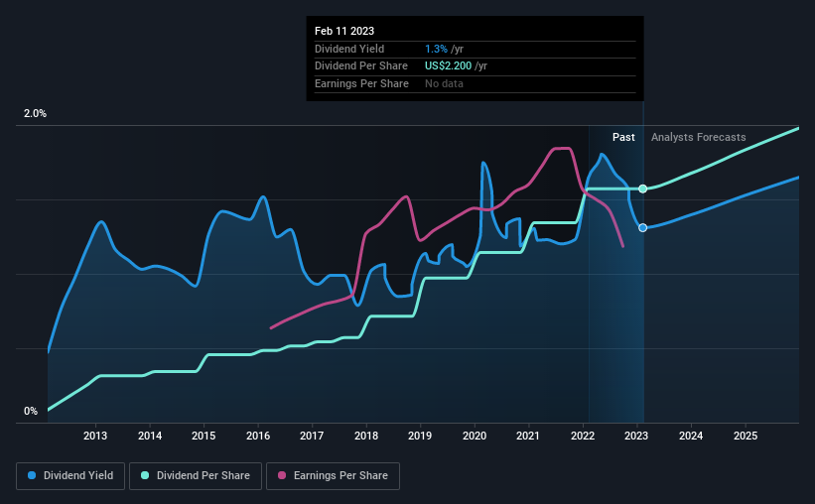Viewport: 815px width, 504px height.
Task: Click the Analysts Forecasts label
Action: pos(699,137)
